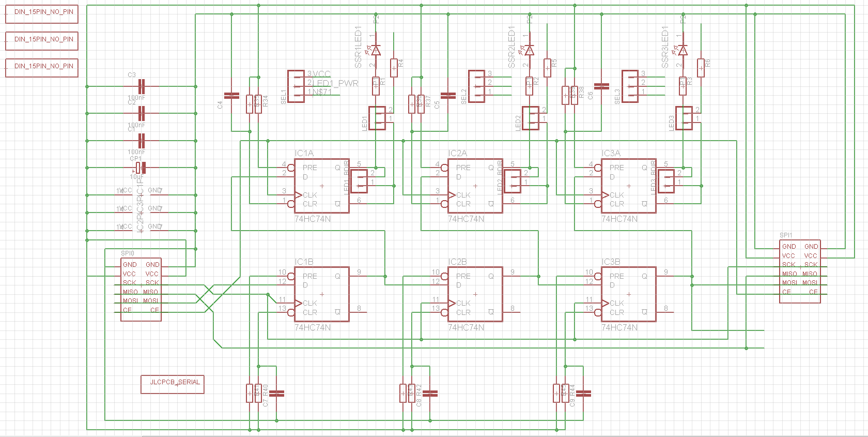868x437 pixels.
Task: Click the SSR2LED1 name label
Action: 512,47
